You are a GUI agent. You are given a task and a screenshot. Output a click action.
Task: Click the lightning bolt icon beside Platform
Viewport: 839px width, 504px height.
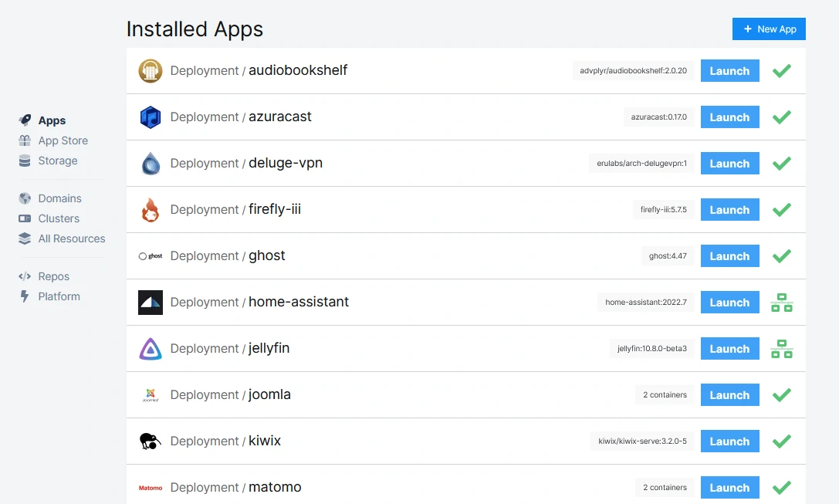pos(25,296)
